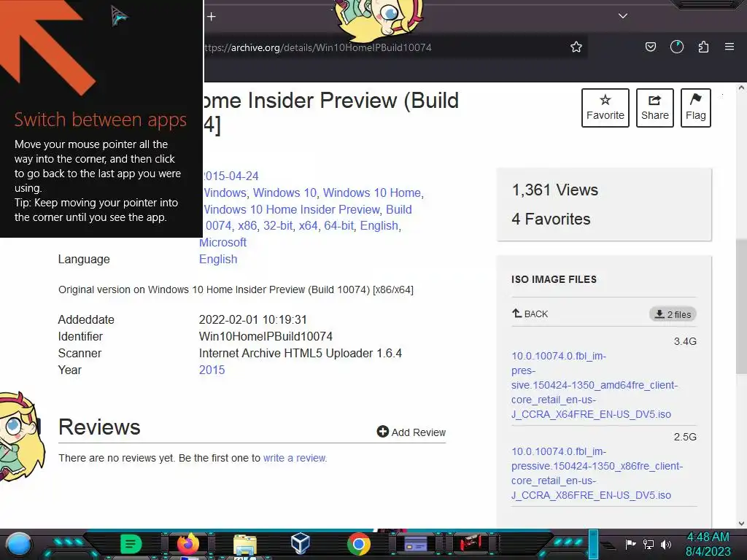Open the volume speaker tray icon
Viewport: 747px width, 560px height.
click(666, 544)
